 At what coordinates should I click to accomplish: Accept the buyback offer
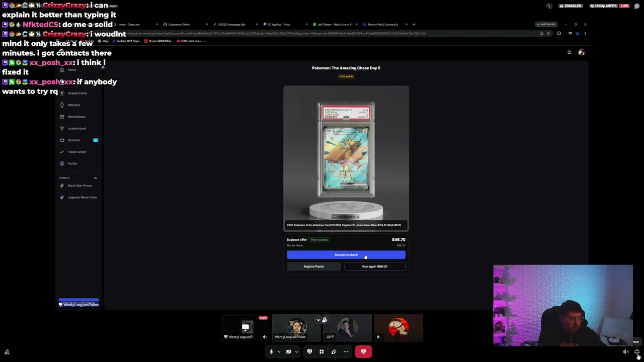(x=346, y=255)
